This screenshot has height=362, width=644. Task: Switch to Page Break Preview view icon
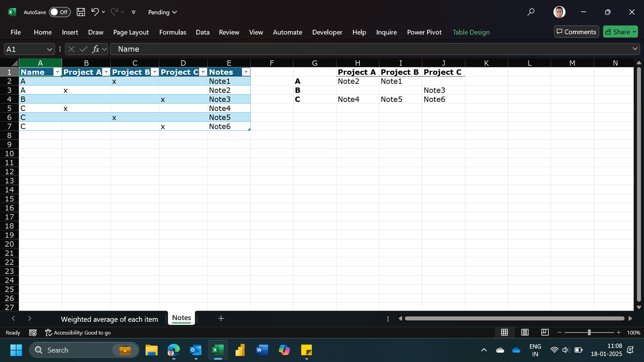[545, 332]
